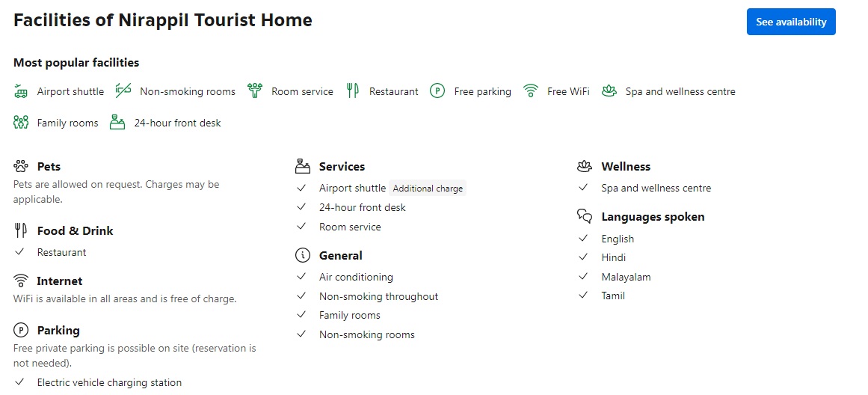
Task: Click the checkmark beside Electric vehicle charging station
Action: pyautogui.click(x=20, y=382)
